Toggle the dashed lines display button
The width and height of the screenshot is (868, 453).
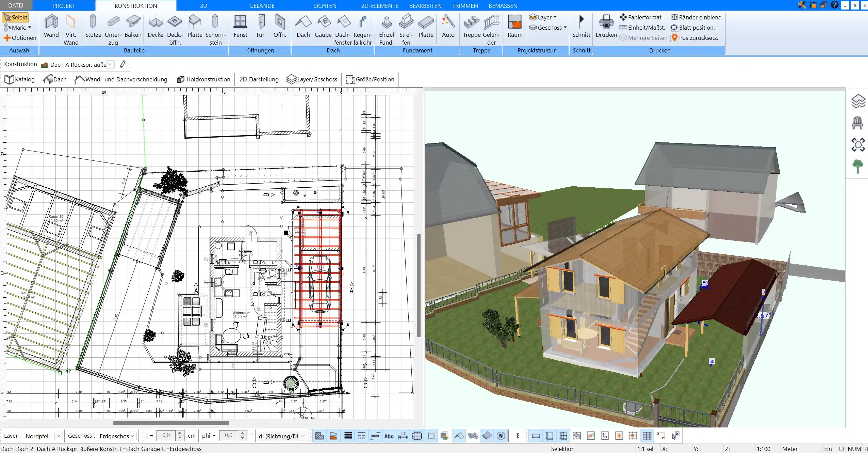tap(361, 436)
